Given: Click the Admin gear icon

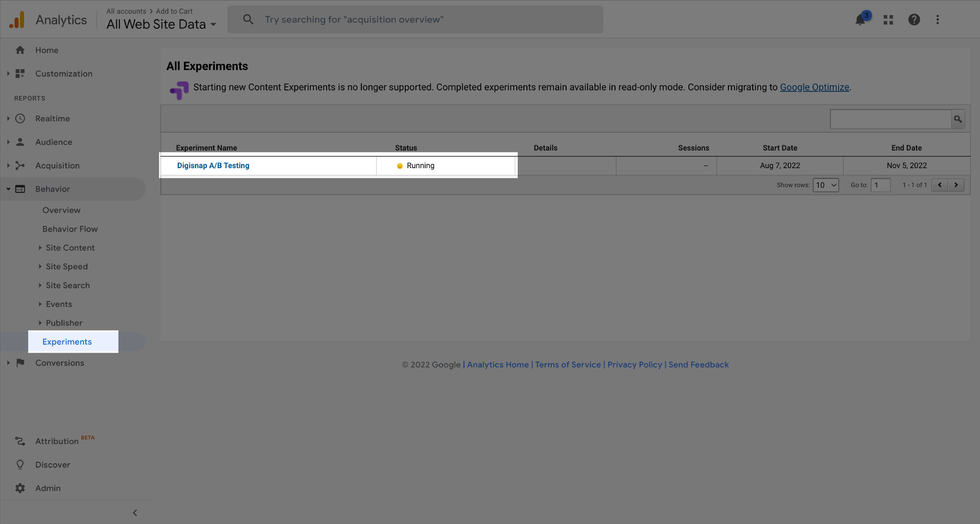Looking at the screenshot, I should [20, 488].
